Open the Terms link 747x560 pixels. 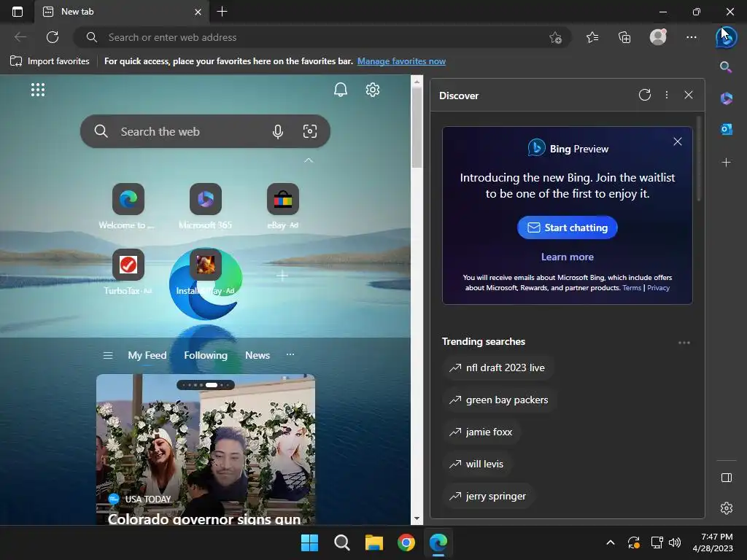(632, 287)
